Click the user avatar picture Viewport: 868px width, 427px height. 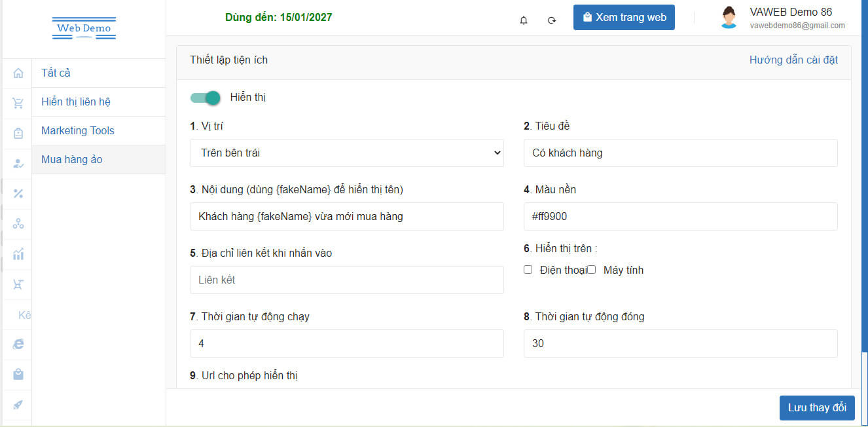[x=729, y=18]
